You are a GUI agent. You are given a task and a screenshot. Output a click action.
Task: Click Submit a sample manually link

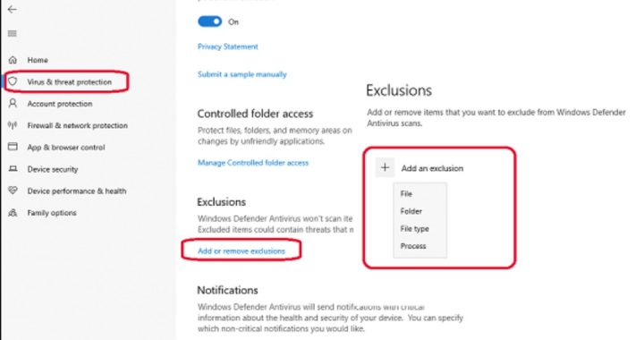[241, 74]
